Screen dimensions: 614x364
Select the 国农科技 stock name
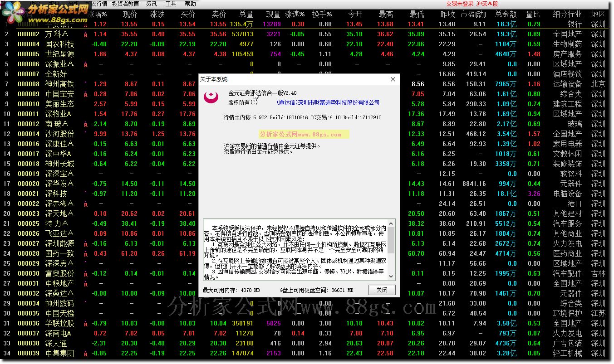coord(59,44)
